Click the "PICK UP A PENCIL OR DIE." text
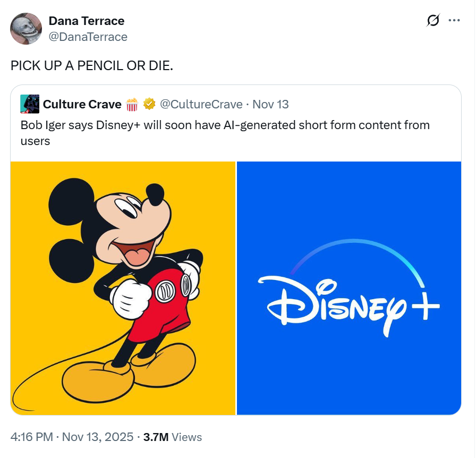This screenshot has width=476, height=458. pos(91,66)
